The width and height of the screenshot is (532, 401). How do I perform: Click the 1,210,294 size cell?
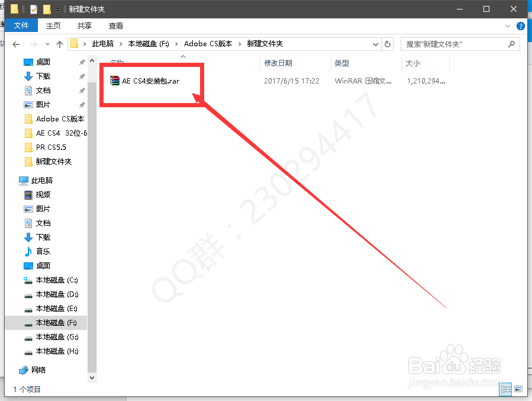click(x=426, y=81)
